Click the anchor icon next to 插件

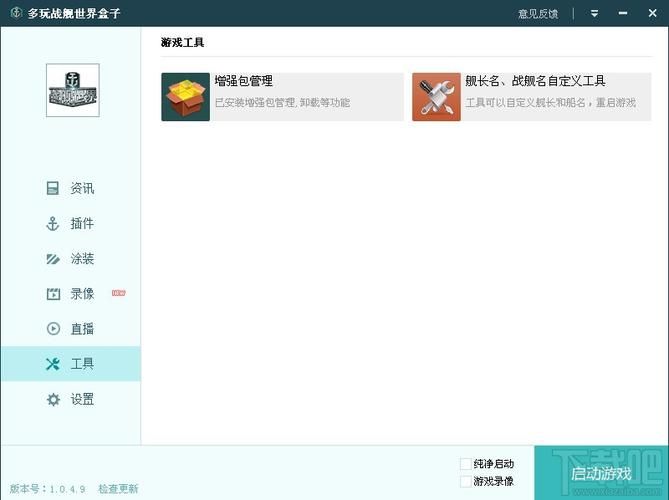53,224
